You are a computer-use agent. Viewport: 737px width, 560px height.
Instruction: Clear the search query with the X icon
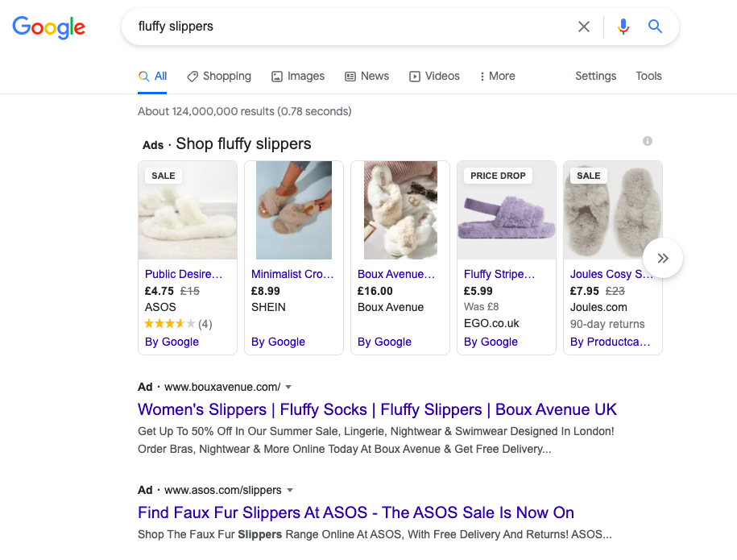pos(583,26)
